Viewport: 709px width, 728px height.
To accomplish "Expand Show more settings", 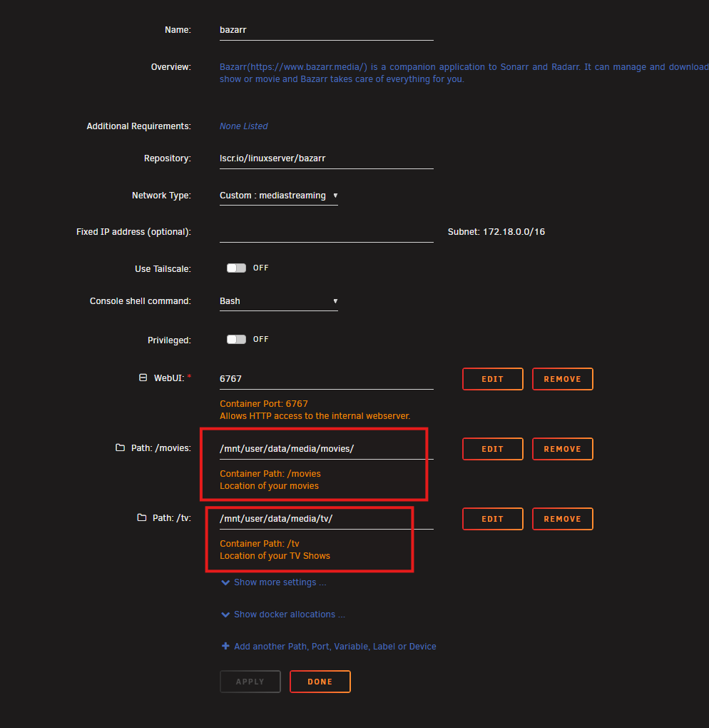I will [x=279, y=582].
